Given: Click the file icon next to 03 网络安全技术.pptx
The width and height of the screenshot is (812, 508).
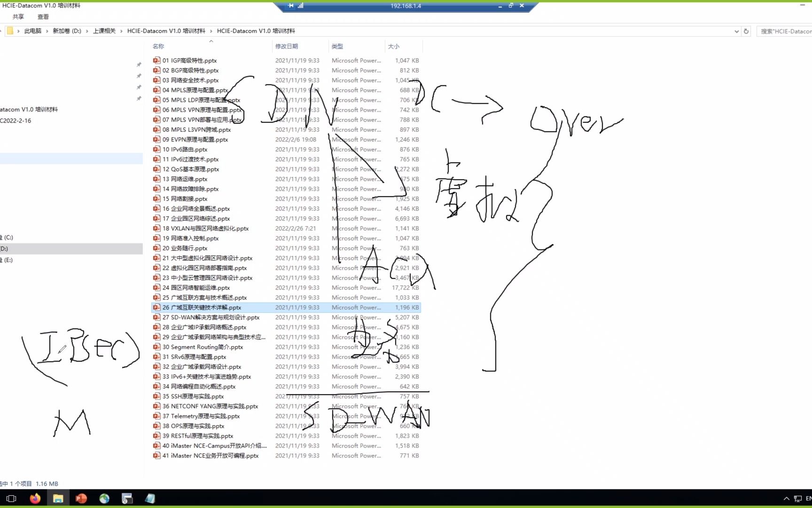Looking at the screenshot, I should point(156,80).
